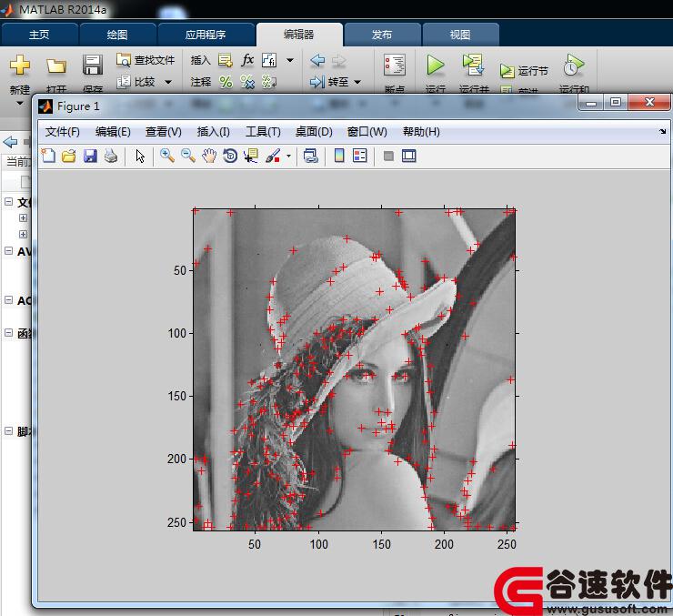
Task: Insert Legend from figure toolbar
Action: (359, 156)
